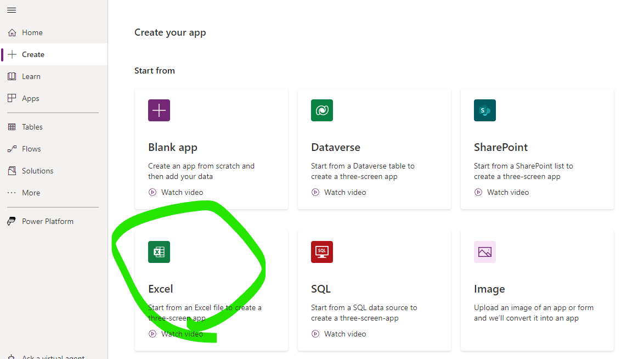Viewport: 644px width, 359px height.
Task: Choose the SharePoint card title
Action: point(501,147)
